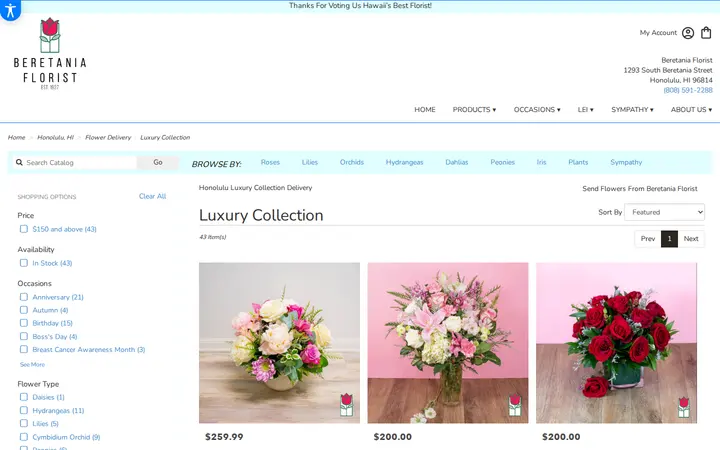Click the '43 item(s)' count text
The width and height of the screenshot is (720, 450).
(x=213, y=237)
